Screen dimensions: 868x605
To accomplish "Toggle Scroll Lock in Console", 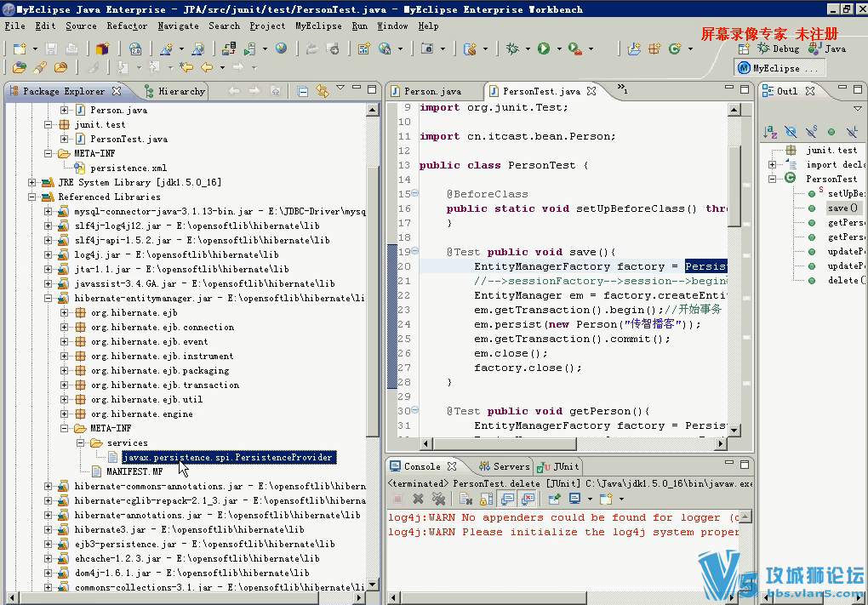I will pos(486,499).
